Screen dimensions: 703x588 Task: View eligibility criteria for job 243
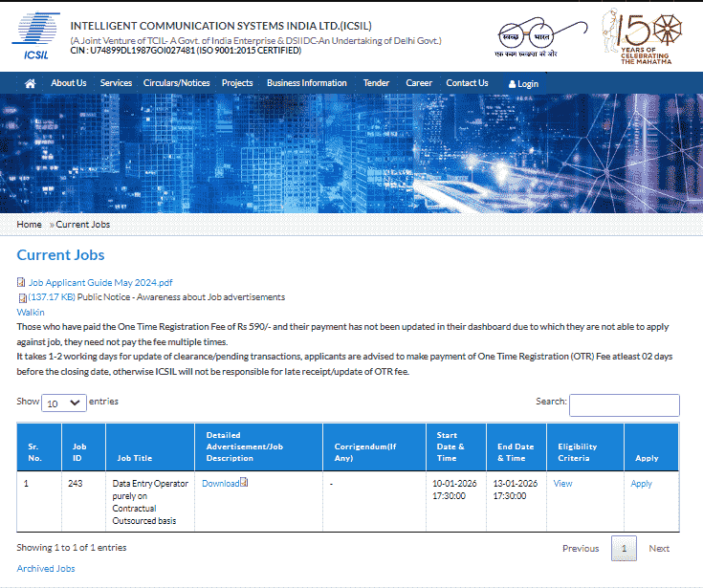562,484
